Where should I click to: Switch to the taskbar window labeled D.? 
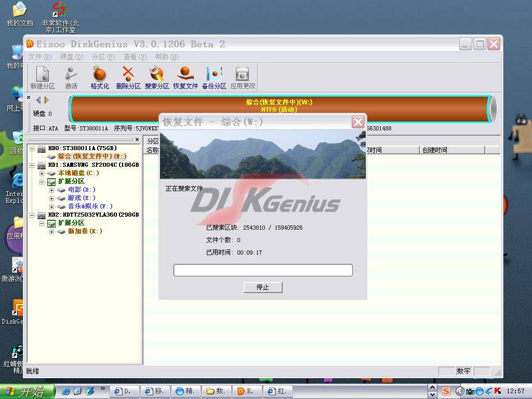point(125,391)
